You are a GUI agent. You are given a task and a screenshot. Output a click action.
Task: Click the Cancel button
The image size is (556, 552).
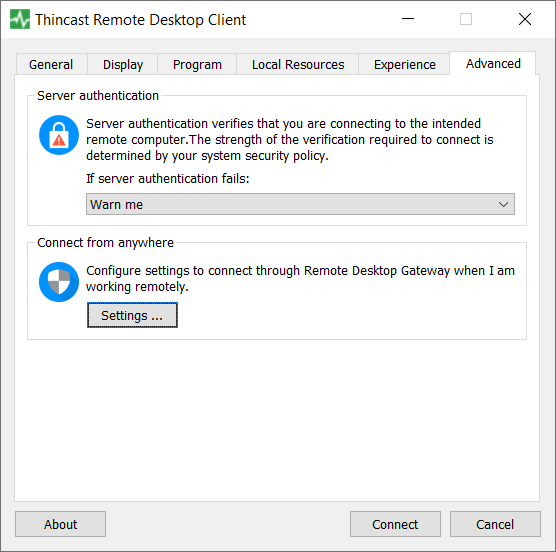point(495,524)
